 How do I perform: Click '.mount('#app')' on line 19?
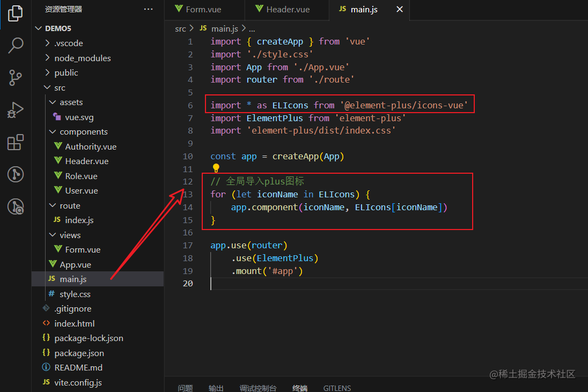[267, 271]
